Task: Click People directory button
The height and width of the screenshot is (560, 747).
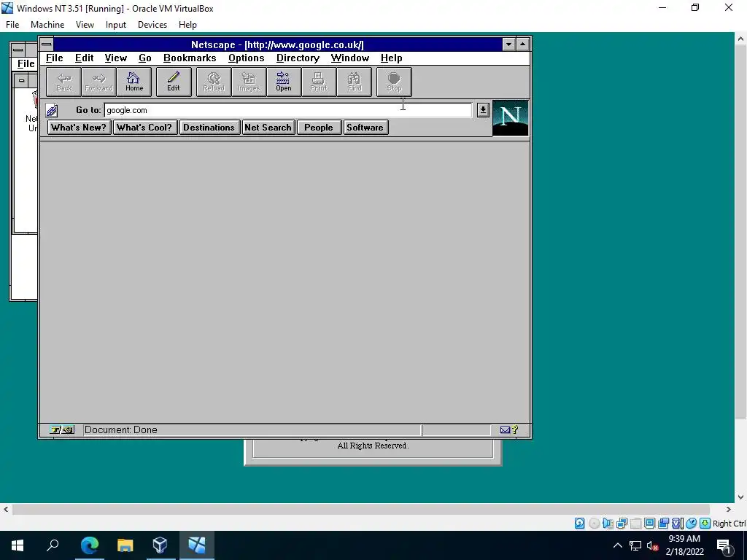Action: [x=319, y=127]
